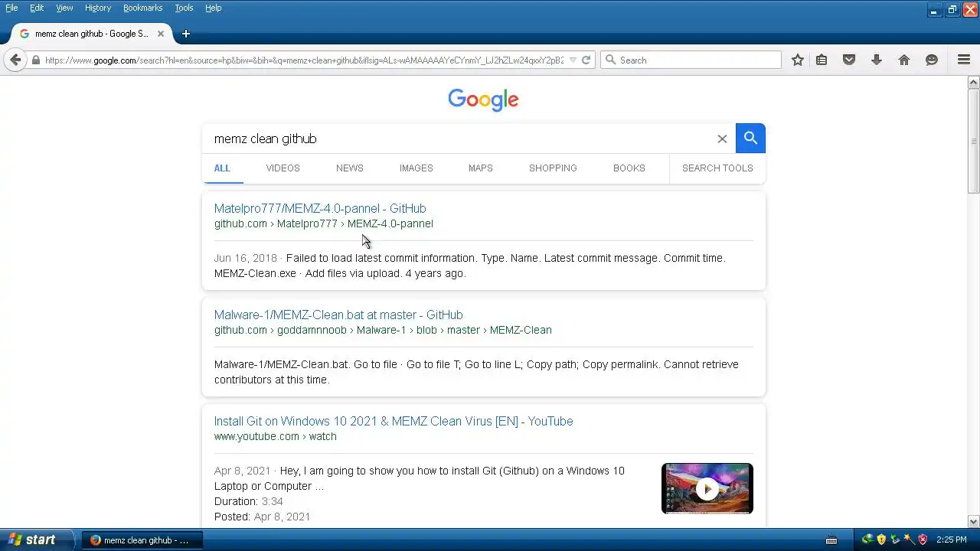Open the URL bar history dropdown arrow
The height and width of the screenshot is (551, 980).
pyautogui.click(x=573, y=60)
